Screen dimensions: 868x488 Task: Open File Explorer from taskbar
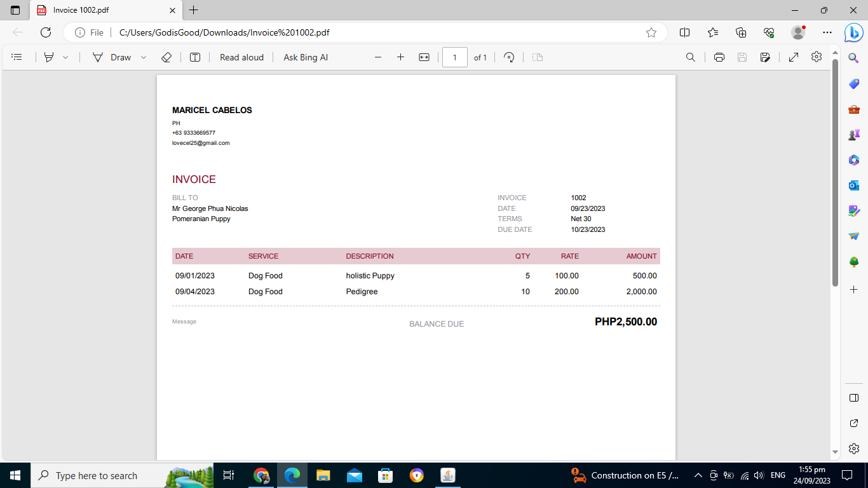[323, 475]
